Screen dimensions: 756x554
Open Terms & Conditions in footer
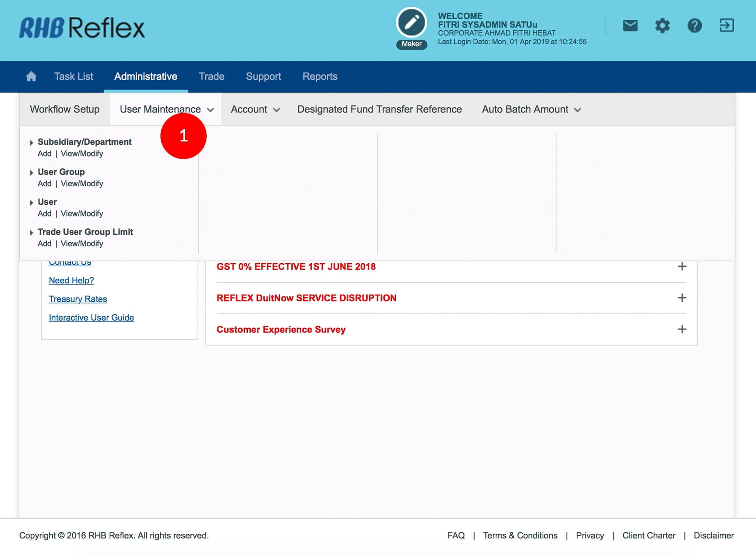click(520, 536)
